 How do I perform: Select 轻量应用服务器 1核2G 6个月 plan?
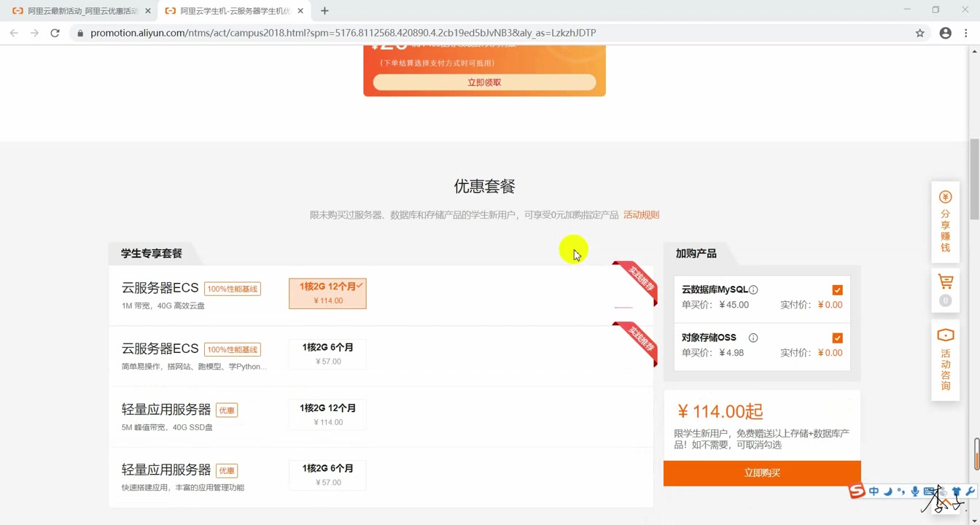tap(327, 475)
